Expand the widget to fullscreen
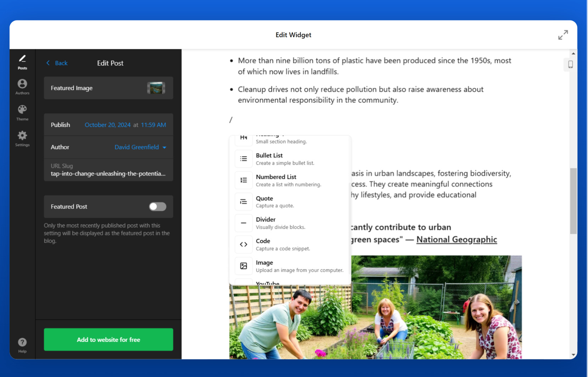Viewport: 588px width, 377px height. point(563,34)
